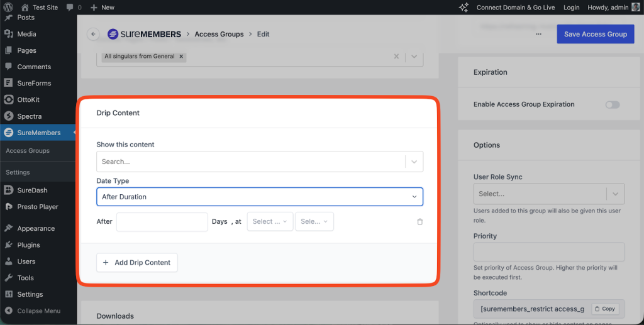Click the Add Drip Content button

(136, 262)
